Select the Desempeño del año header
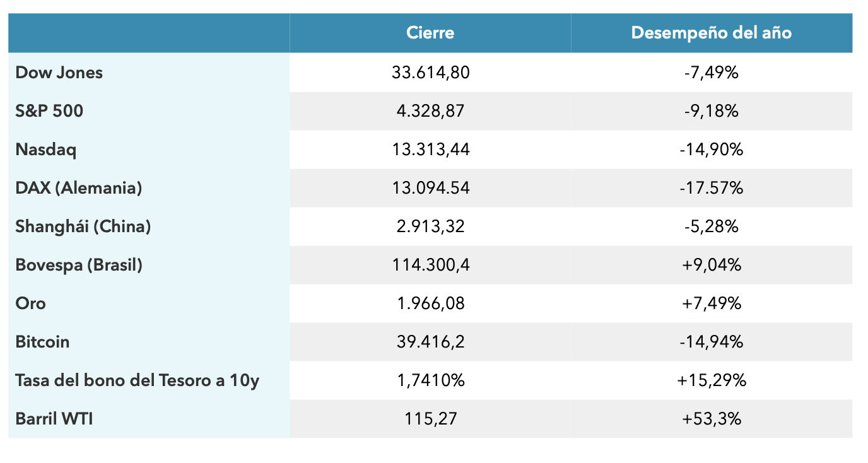 click(711, 33)
